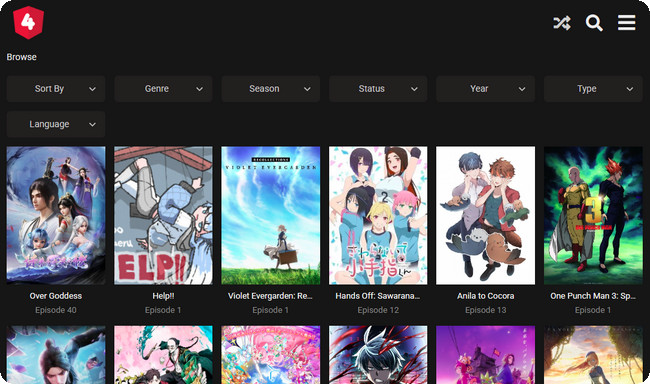Open second-row poster below One Punch Man 3
This screenshot has height=384, width=650.
tap(593, 355)
